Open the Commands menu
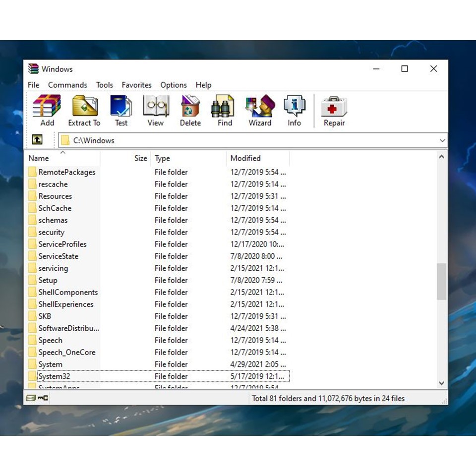 (x=67, y=85)
